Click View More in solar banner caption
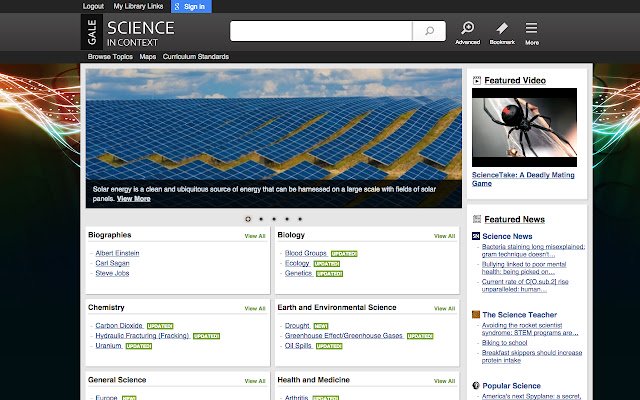The height and width of the screenshot is (400, 640). click(x=133, y=199)
